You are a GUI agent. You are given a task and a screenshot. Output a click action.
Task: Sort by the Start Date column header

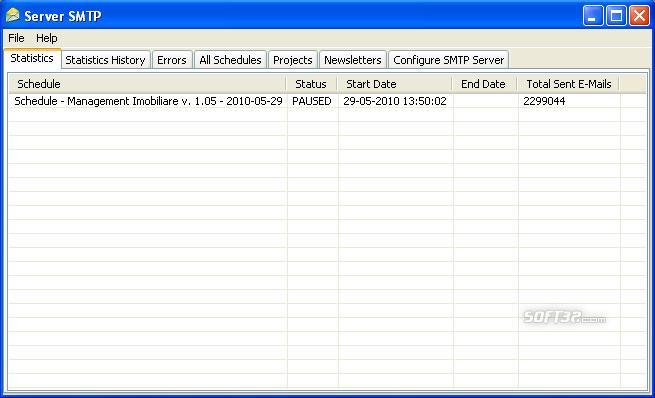395,84
